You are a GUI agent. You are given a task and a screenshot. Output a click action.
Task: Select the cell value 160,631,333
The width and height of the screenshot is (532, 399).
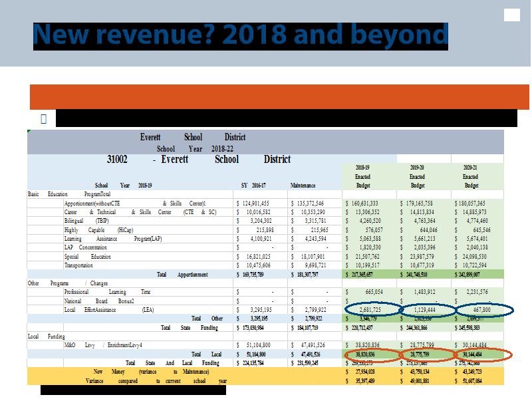click(x=364, y=203)
